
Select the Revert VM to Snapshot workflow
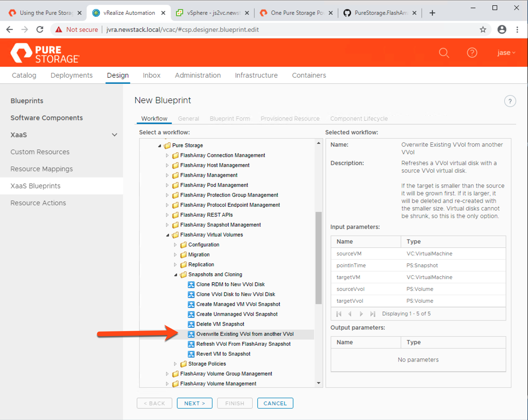223,354
